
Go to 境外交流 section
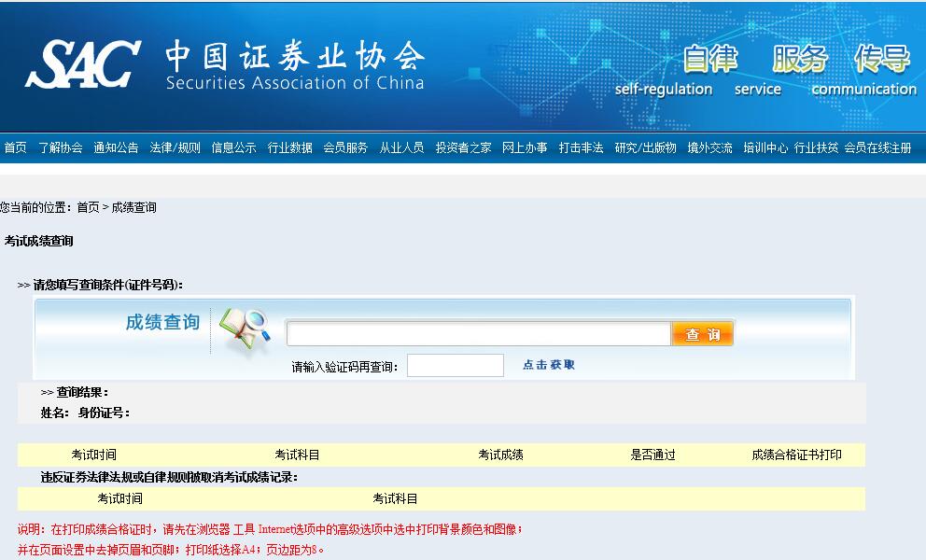tap(709, 147)
